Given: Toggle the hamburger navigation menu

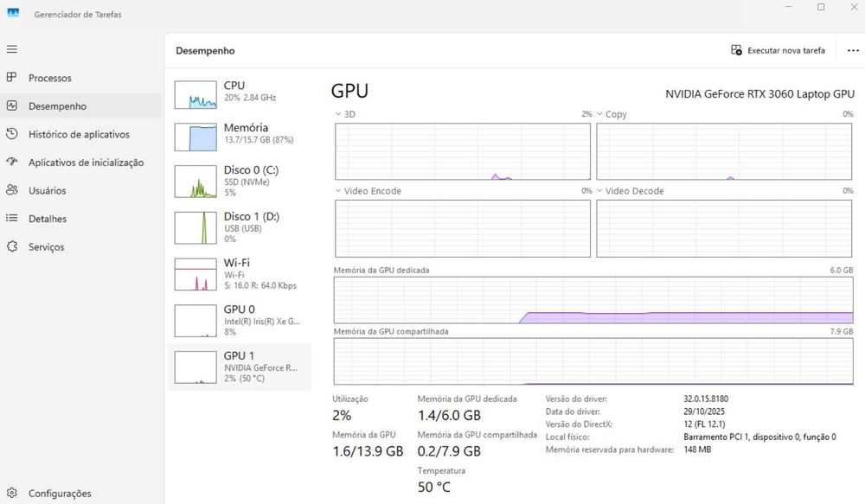Looking at the screenshot, I should 11,49.
